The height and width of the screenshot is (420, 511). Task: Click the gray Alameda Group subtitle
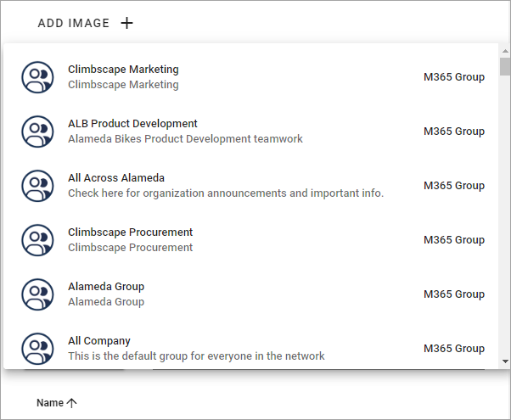106,302
